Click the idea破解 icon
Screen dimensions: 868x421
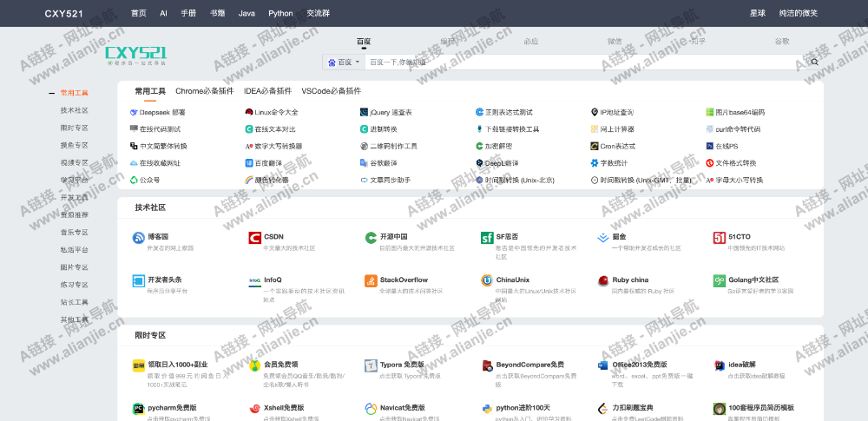point(719,365)
